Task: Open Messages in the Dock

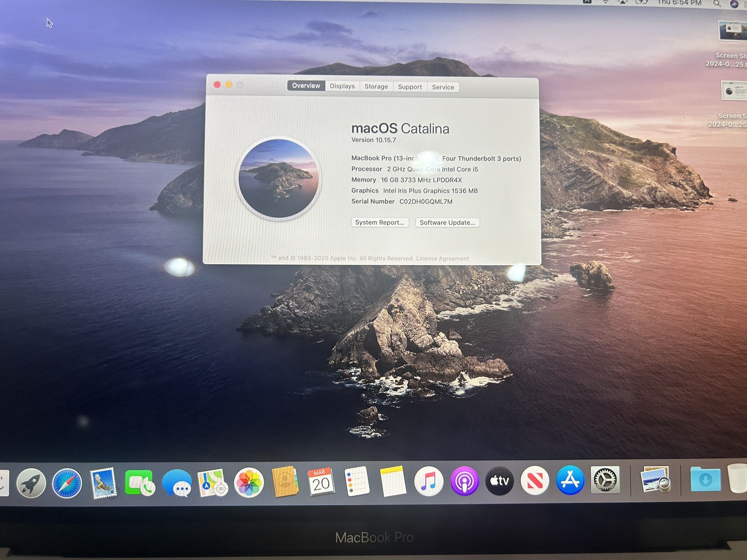Action: (177, 483)
